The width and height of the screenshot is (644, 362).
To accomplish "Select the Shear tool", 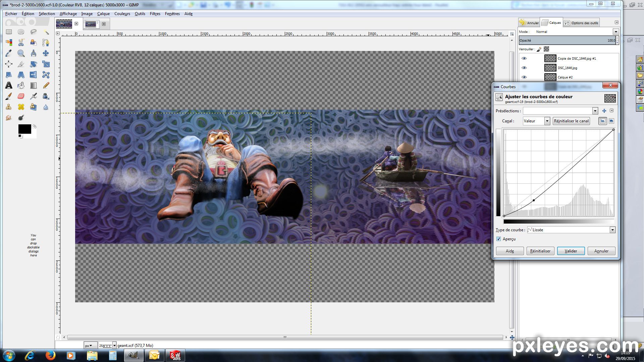I will click(9, 75).
